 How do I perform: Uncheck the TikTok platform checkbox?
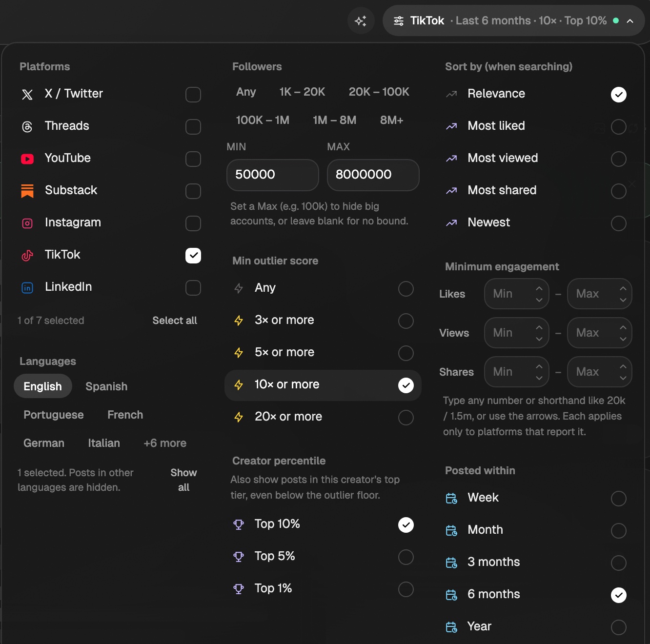point(193,256)
